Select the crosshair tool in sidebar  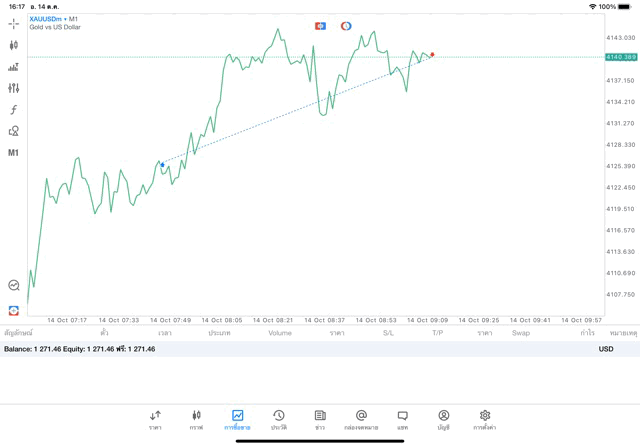click(13, 24)
